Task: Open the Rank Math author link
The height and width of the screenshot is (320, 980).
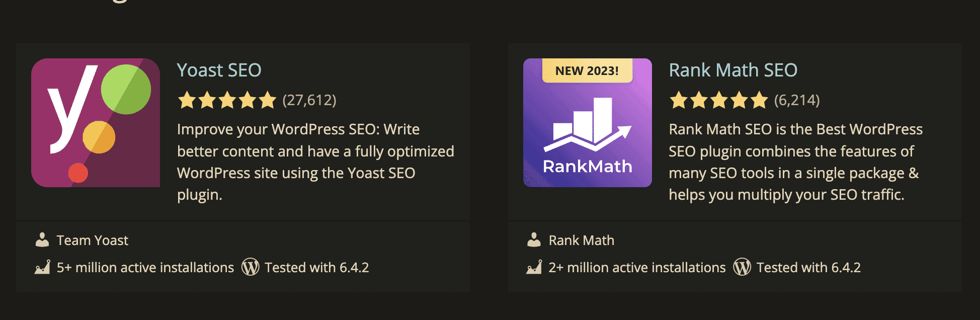Action: [x=582, y=241]
